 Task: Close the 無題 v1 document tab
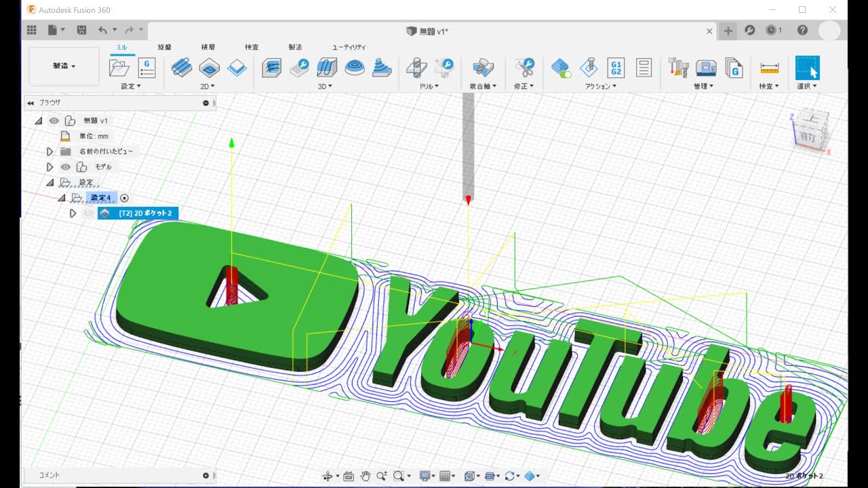coord(709,30)
